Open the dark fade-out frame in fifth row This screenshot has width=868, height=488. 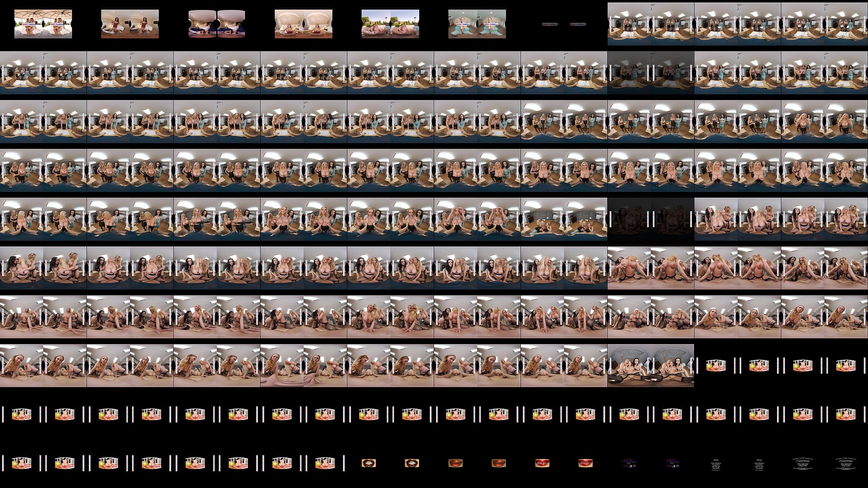click(651, 219)
